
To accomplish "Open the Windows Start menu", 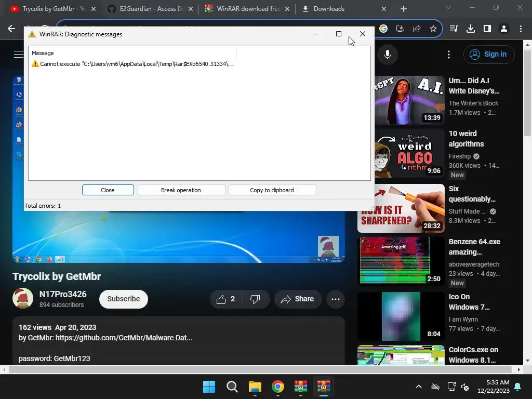I will point(209,387).
